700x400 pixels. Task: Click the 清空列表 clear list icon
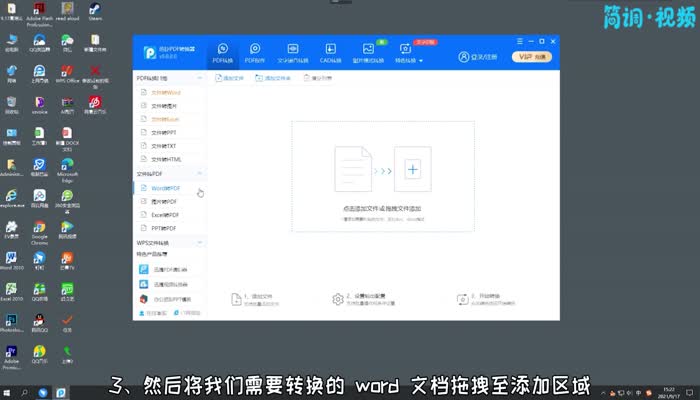(306, 77)
